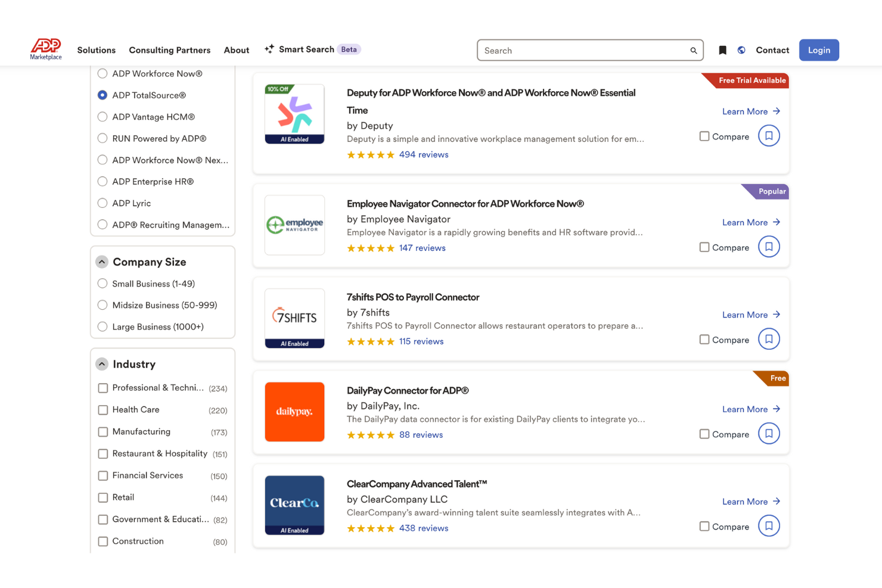Click star rating of Employee Navigator listing
Viewport: 882px width, 588px height.
tap(371, 248)
